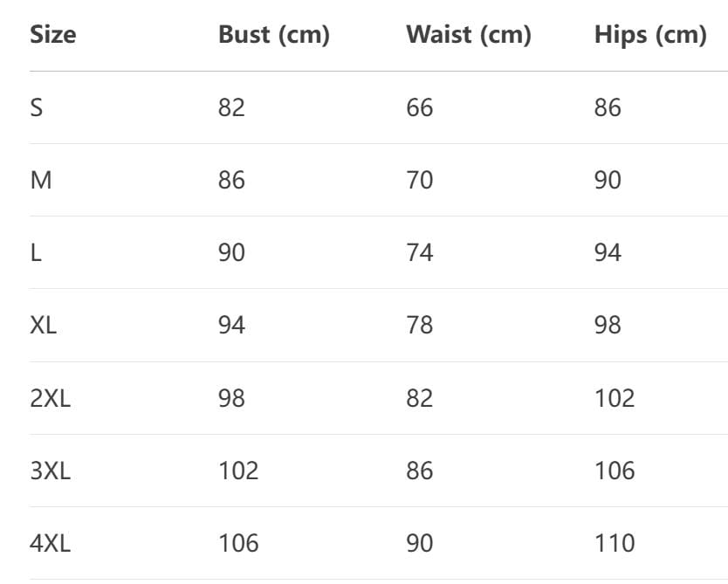Click bust value 106 in 4XL row
The image size is (728, 584).
point(238,543)
